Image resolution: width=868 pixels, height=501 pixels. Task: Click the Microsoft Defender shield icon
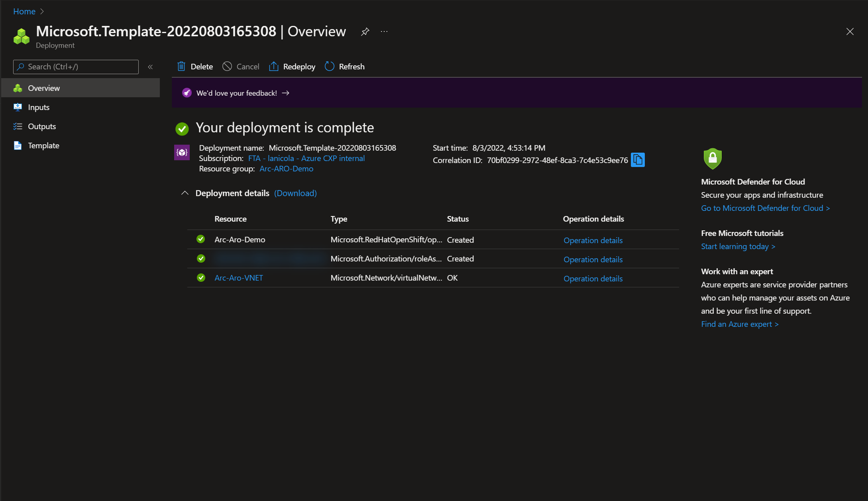tap(713, 159)
